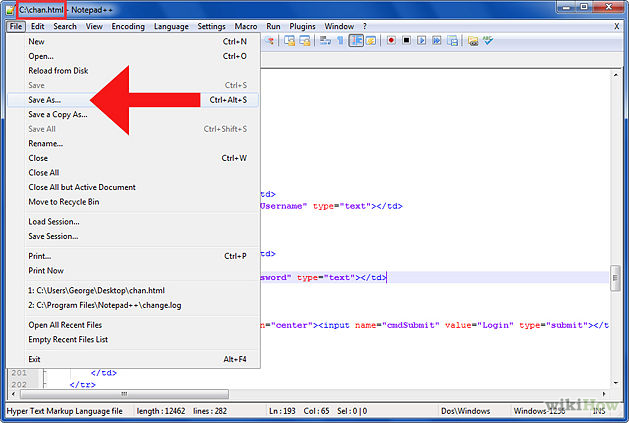Open the Search menu

coord(65,26)
